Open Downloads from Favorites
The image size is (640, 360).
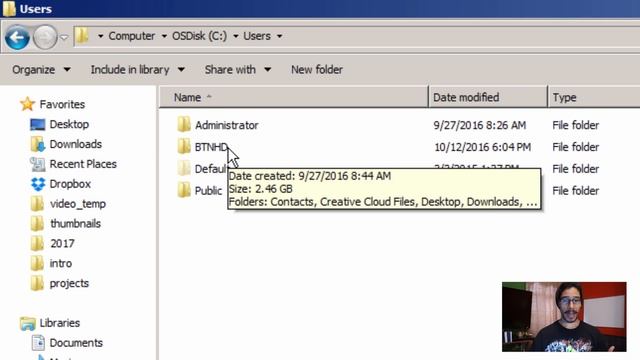(x=76, y=144)
